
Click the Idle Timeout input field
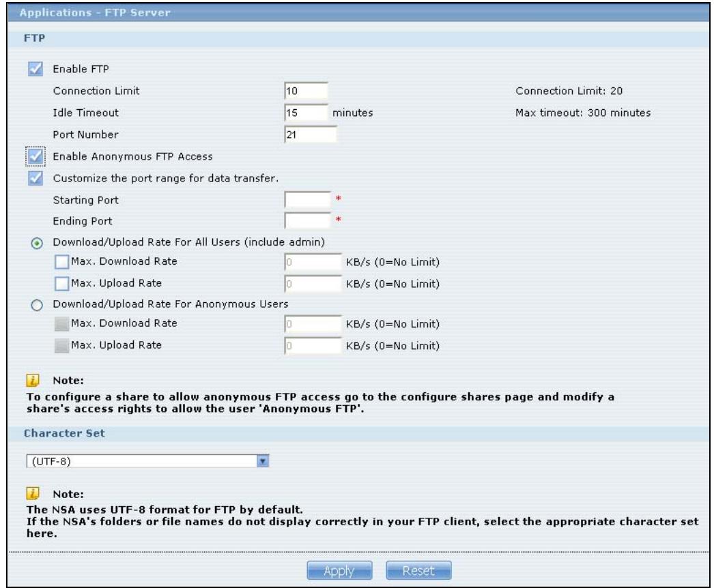306,113
